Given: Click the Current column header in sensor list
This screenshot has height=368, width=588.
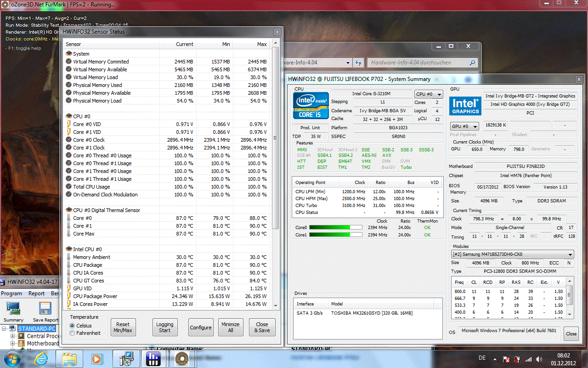Looking at the screenshot, I should coord(177,44).
